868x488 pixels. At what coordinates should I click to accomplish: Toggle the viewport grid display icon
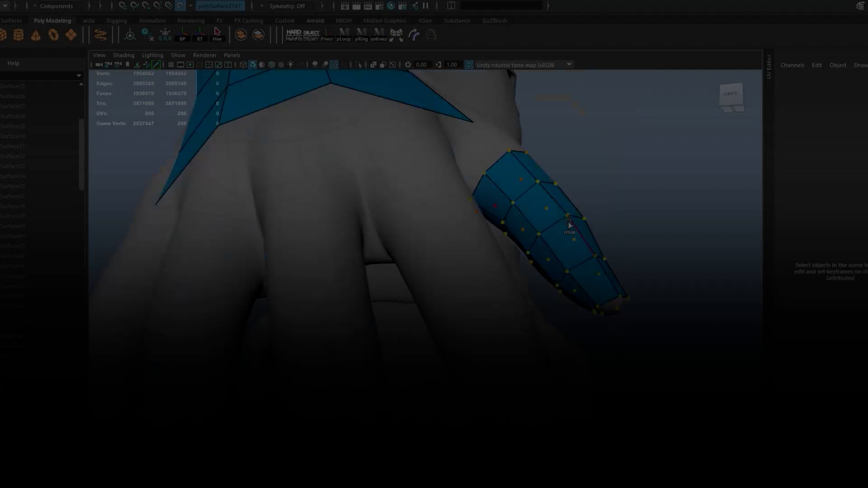171,65
